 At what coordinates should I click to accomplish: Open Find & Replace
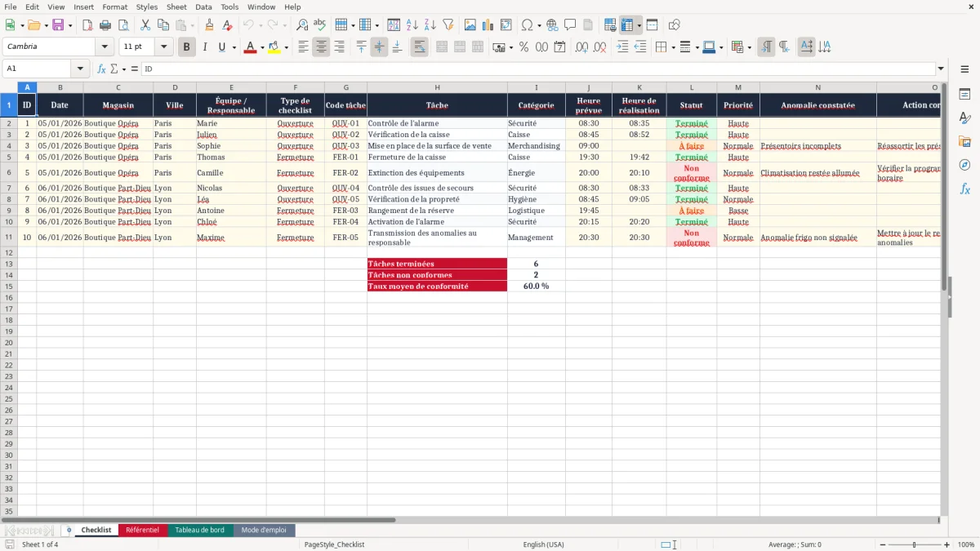point(301,25)
